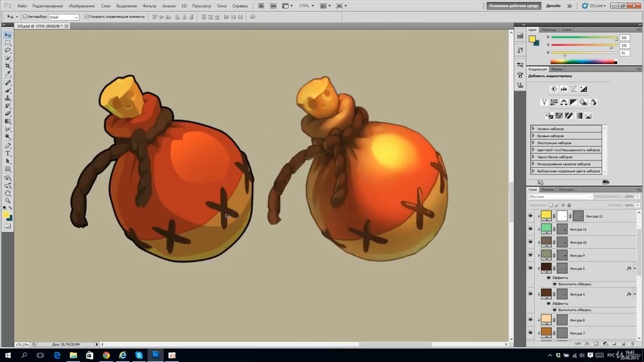Viewport: 644px width, 362px height.
Task: Select the Eraser tool
Action: point(8,114)
